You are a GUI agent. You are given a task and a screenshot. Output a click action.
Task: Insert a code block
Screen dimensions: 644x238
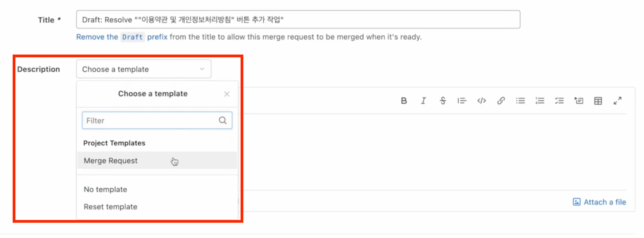(482, 101)
